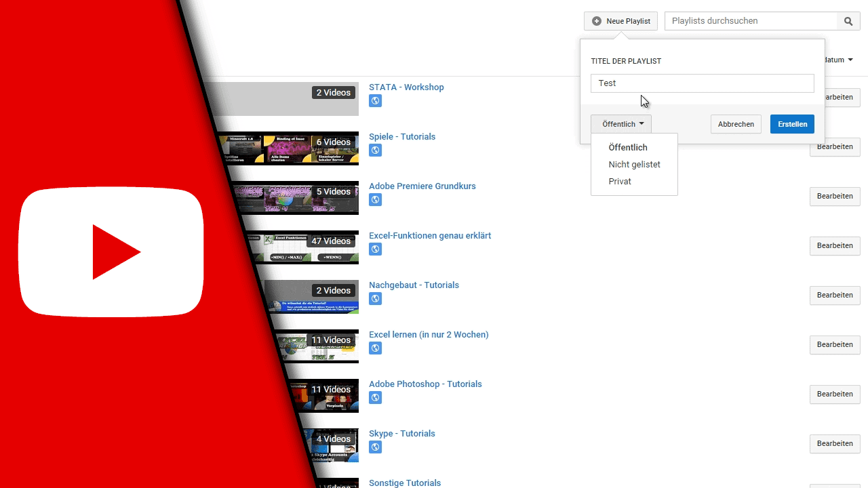Click the Excel-Funktionen 47 Videos thumbnail

coord(301,247)
